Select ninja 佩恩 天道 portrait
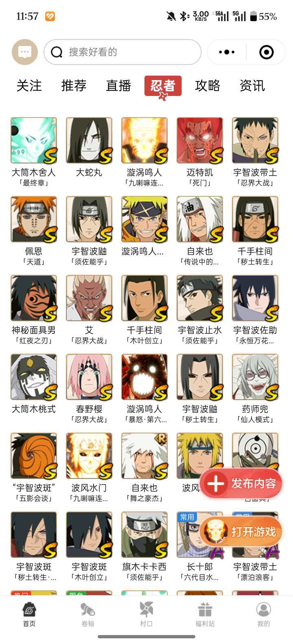The height and width of the screenshot is (644, 293). [34, 220]
